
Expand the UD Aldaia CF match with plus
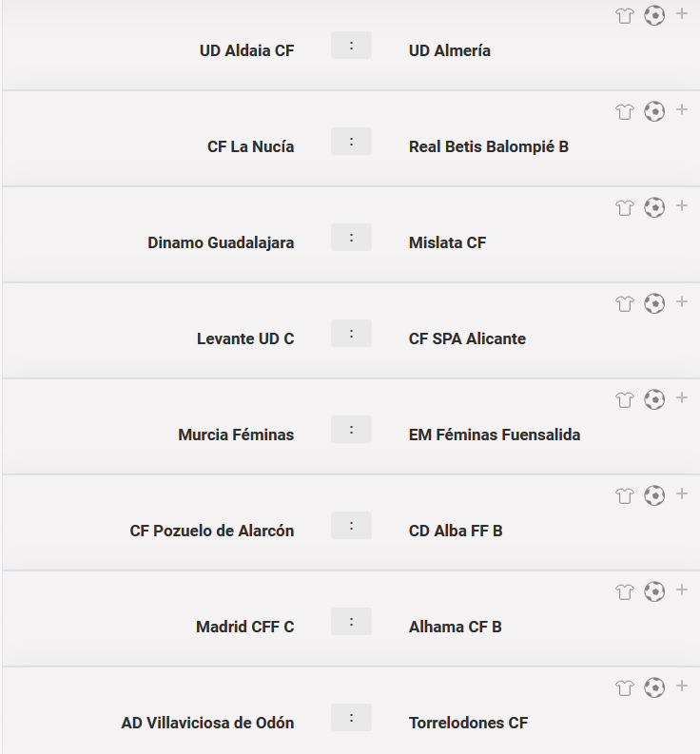[x=682, y=14]
